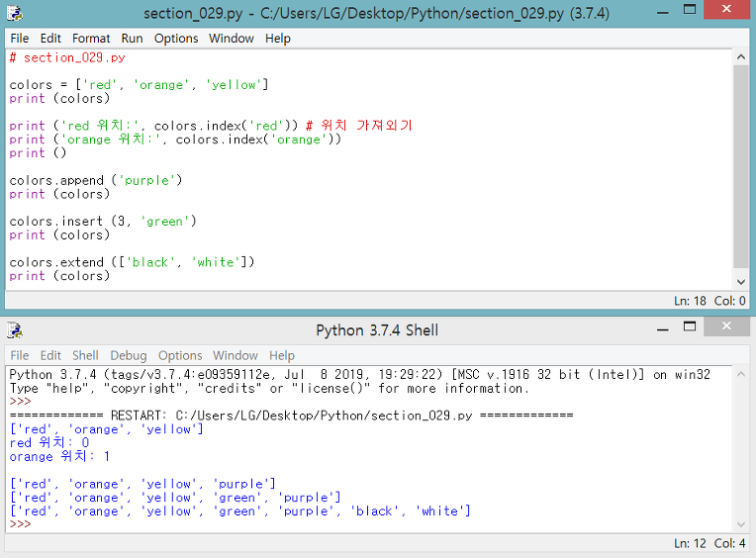756x558 pixels.
Task: Click the colors.index('orange') code line
Action: (175, 139)
